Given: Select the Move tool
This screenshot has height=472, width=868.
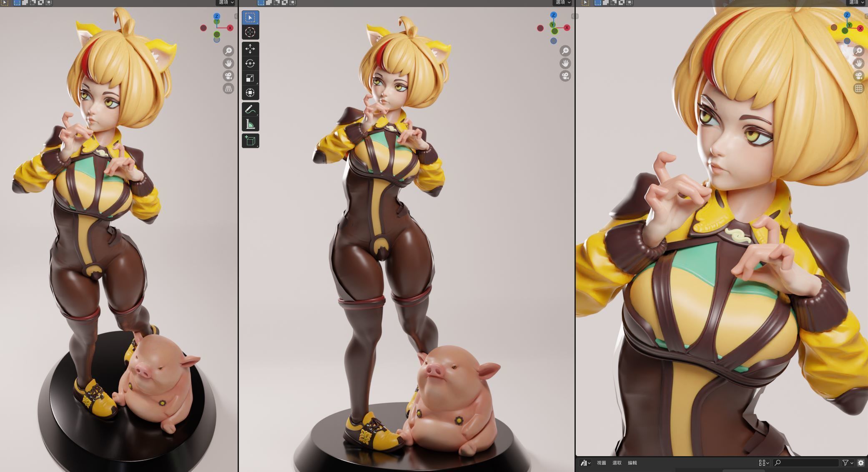Looking at the screenshot, I should tap(250, 49).
